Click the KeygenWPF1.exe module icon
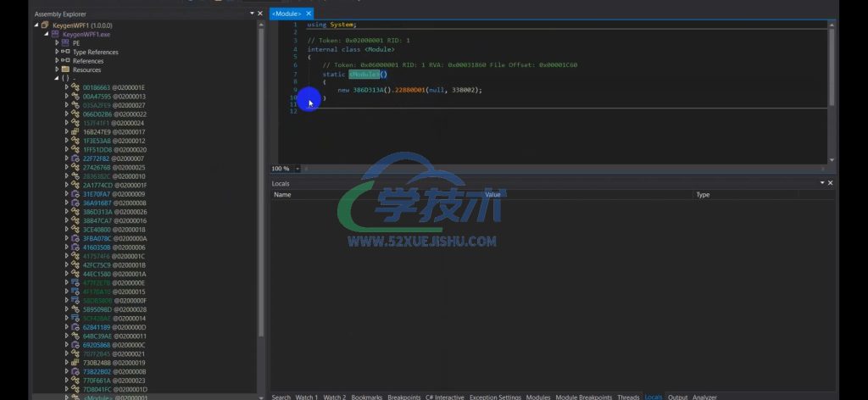The width and height of the screenshot is (868, 400). (x=55, y=34)
